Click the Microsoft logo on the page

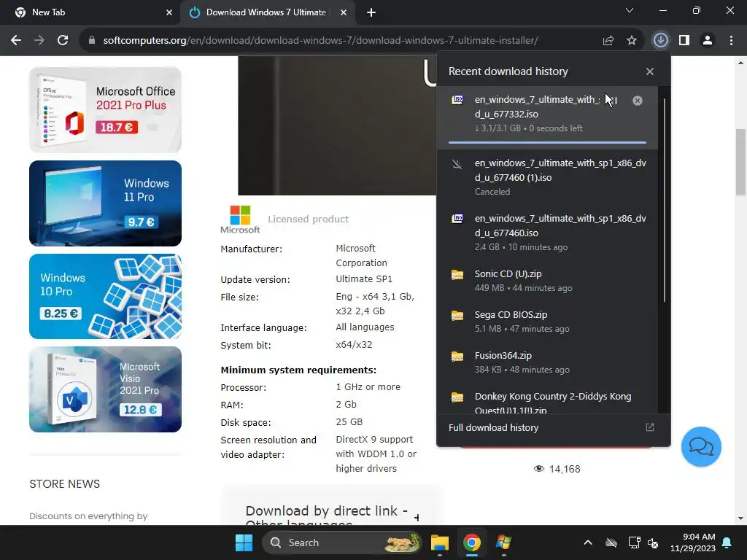tap(240, 219)
